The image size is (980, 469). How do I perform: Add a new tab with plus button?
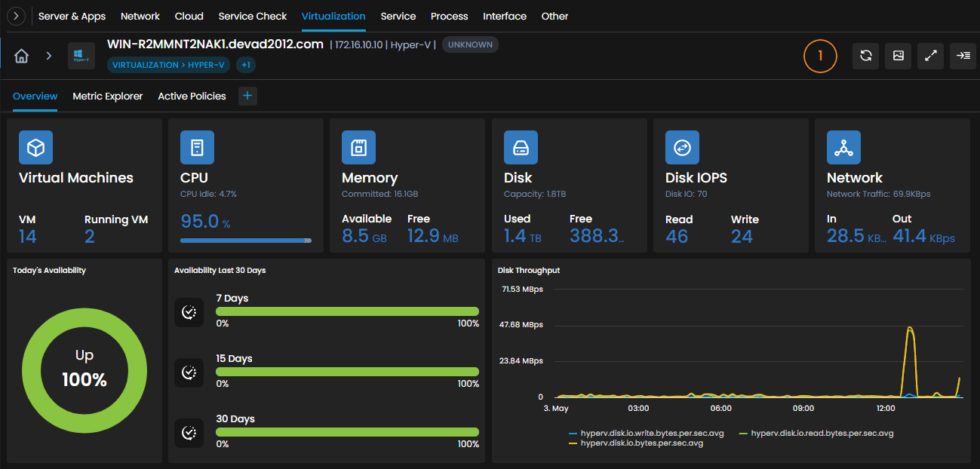247,96
